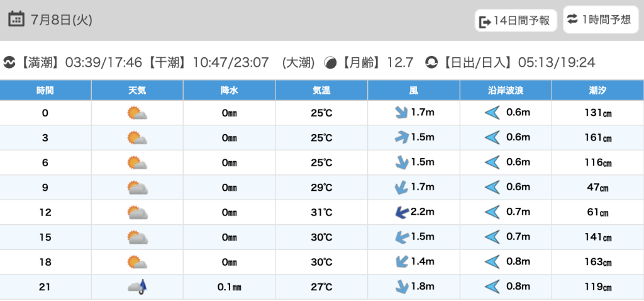Click the 31℃ temperature cell
This screenshot has width=644, height=301.
click(321, 212)
